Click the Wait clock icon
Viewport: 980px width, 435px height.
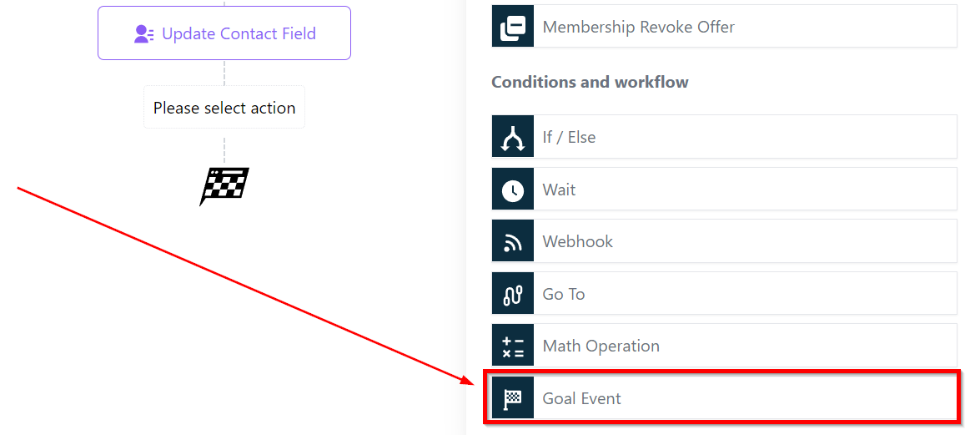coord(512,190)
